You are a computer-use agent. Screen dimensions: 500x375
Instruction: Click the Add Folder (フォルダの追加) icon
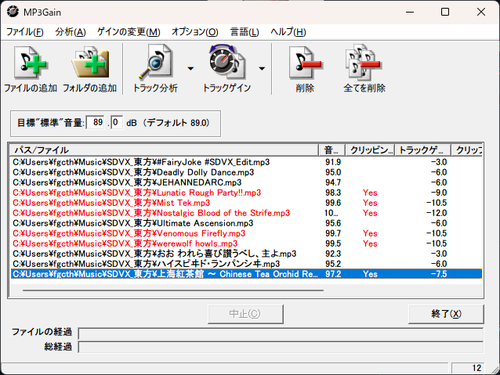click(90, 63)
